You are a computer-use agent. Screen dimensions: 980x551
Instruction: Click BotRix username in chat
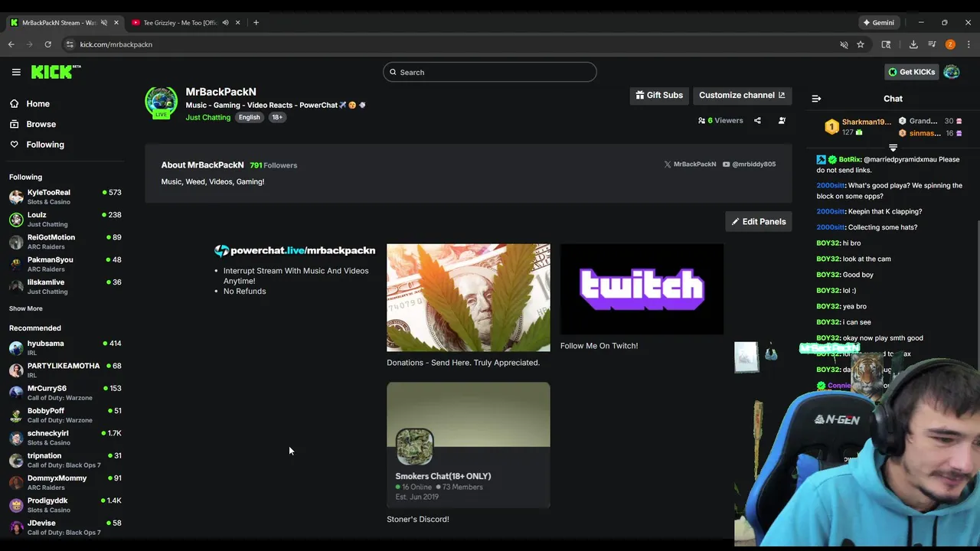tap(850, 160)
